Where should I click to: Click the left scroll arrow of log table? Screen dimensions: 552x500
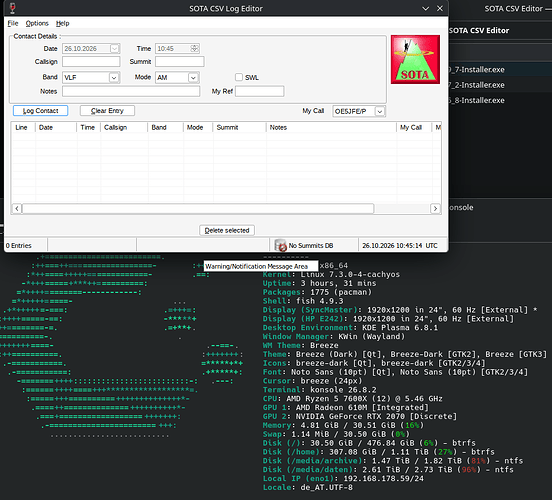[x=17, y=208]
